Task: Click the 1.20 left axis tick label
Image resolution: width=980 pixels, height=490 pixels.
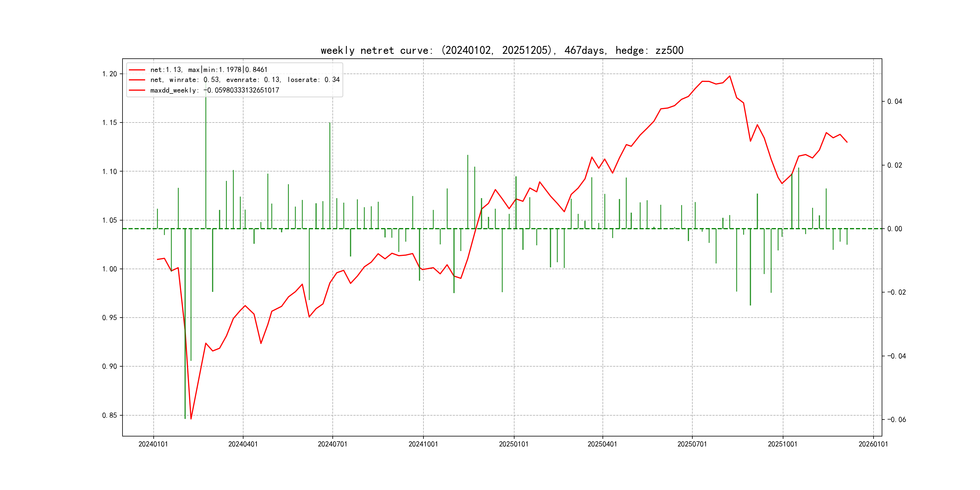Action: tap(109, 74)
